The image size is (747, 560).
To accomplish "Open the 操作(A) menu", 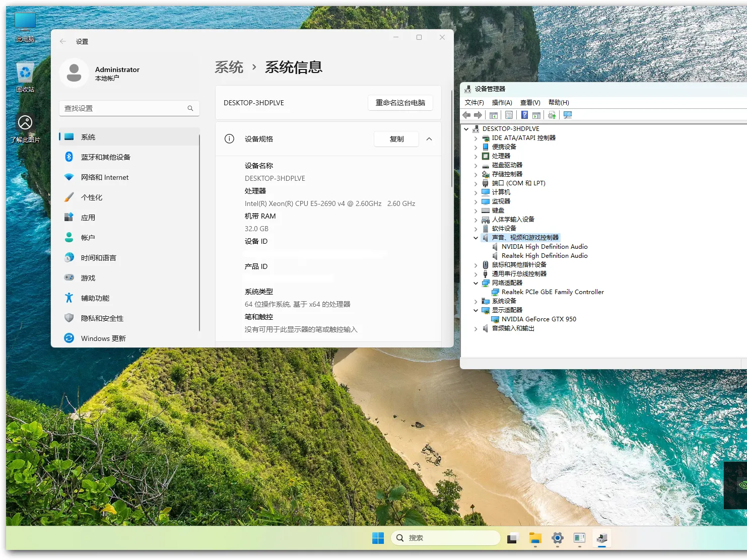I will [502, 102].
